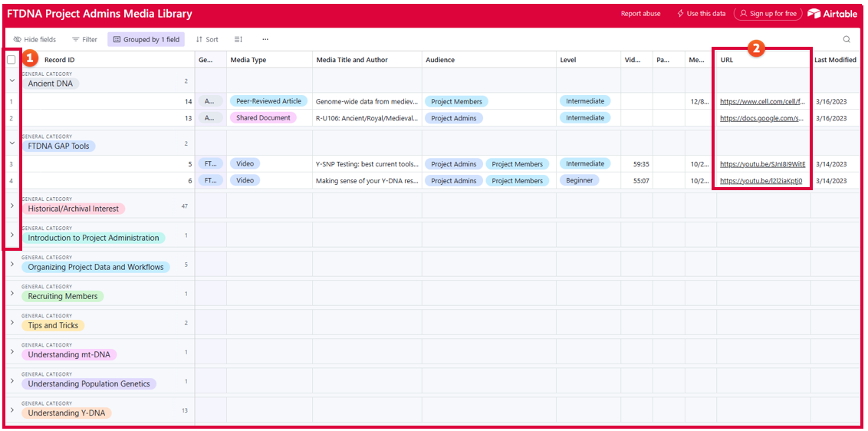The width and height of the screenshot is (868, 431).
Task: Open Grouped by 1 field settings
Action: click(x=146, y=39)
